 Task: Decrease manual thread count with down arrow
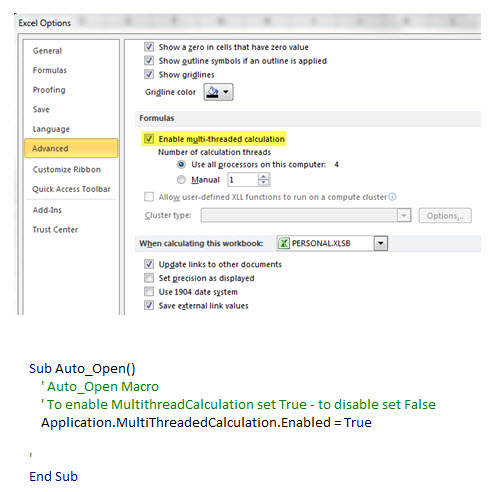point(264,183)
